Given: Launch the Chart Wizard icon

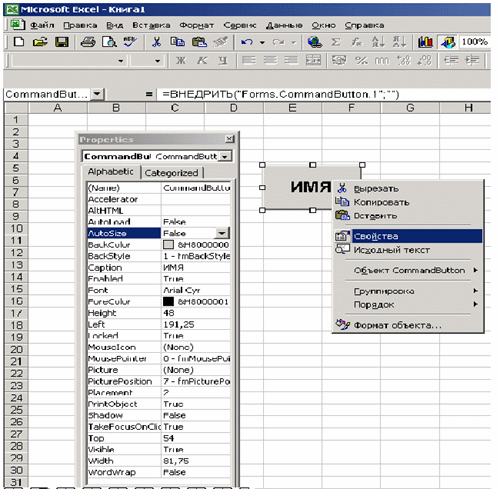Looking at the screenshot, I should (425, 42).
